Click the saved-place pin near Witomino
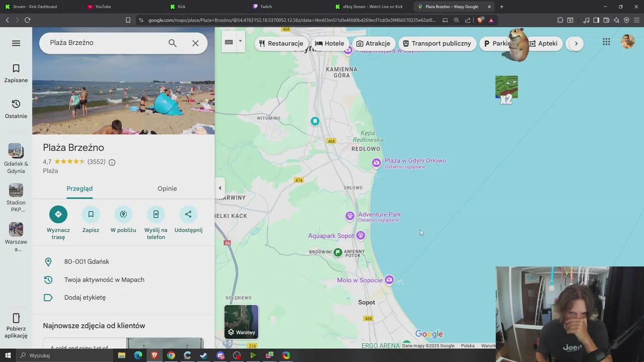Viewport: 644px width, 362px height. click(x=315, y=121)
